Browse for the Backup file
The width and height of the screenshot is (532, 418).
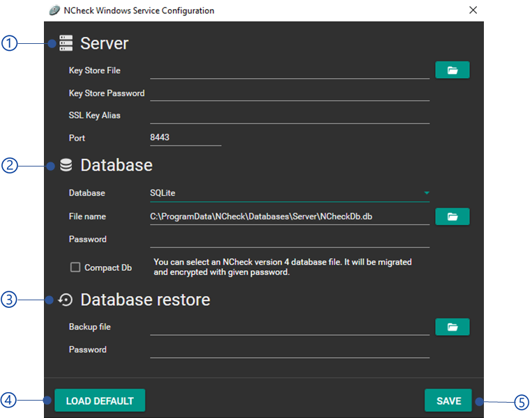(x=453, y=327)
